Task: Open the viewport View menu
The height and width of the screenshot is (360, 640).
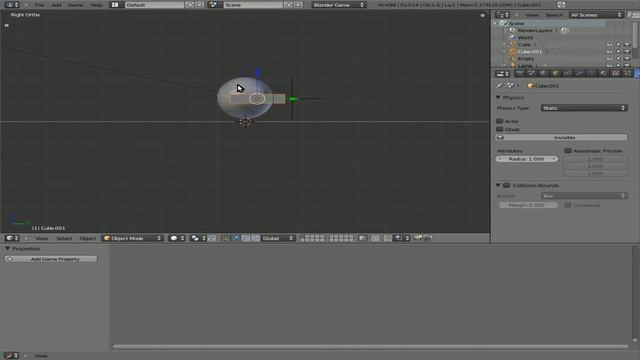Action: [x=41, y=238]
